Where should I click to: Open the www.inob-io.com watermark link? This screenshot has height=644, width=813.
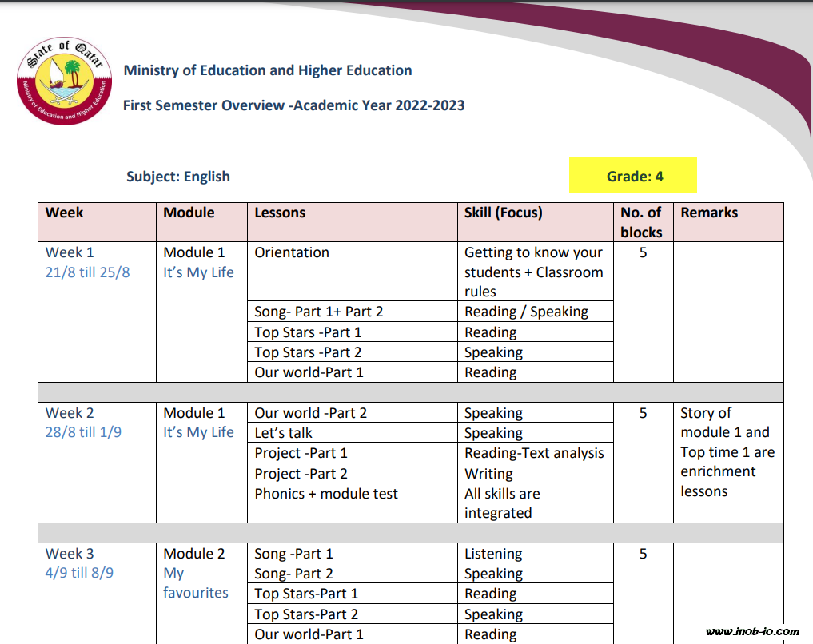click(x=752, y=631)
